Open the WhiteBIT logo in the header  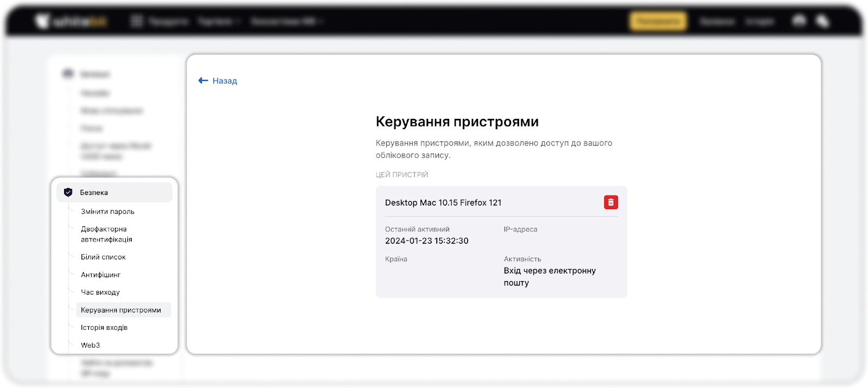(72, 22)
